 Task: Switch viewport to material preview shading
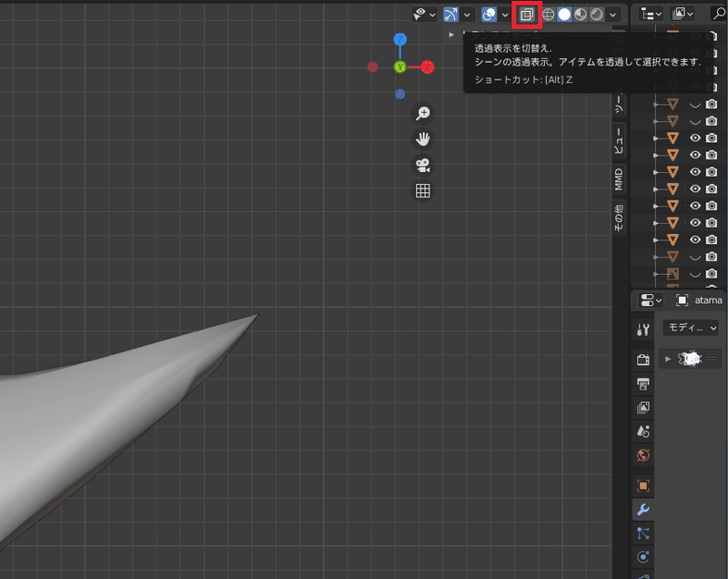coord(581,15)
